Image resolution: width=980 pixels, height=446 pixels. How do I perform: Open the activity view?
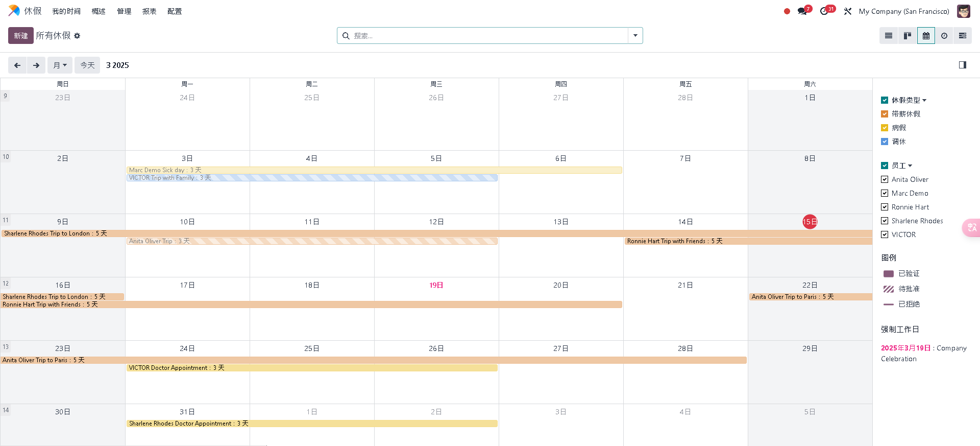[944, 36]
